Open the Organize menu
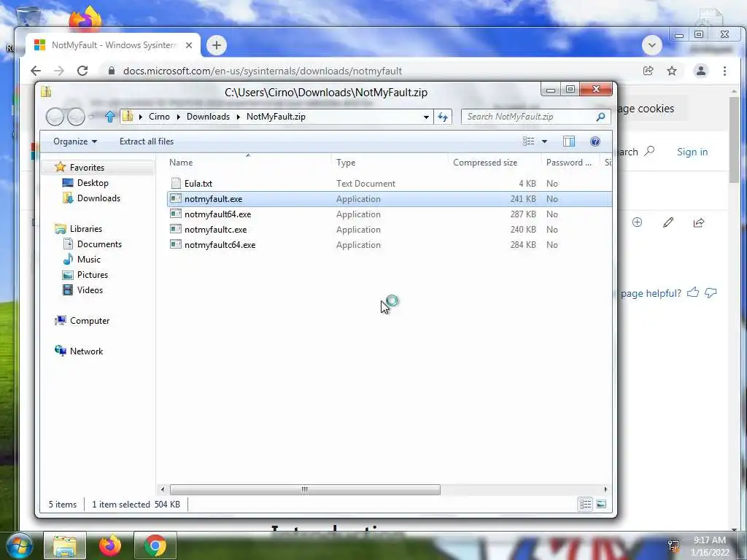The image size is (747, 560). tap(75, 141)
